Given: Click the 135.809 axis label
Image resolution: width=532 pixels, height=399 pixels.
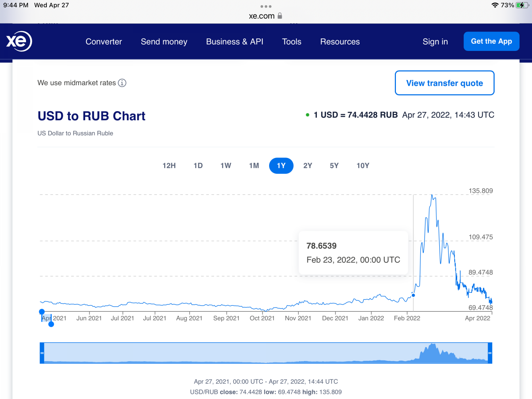Looking at the screenshot, I should pyautogui.click(x=481, y=191).
